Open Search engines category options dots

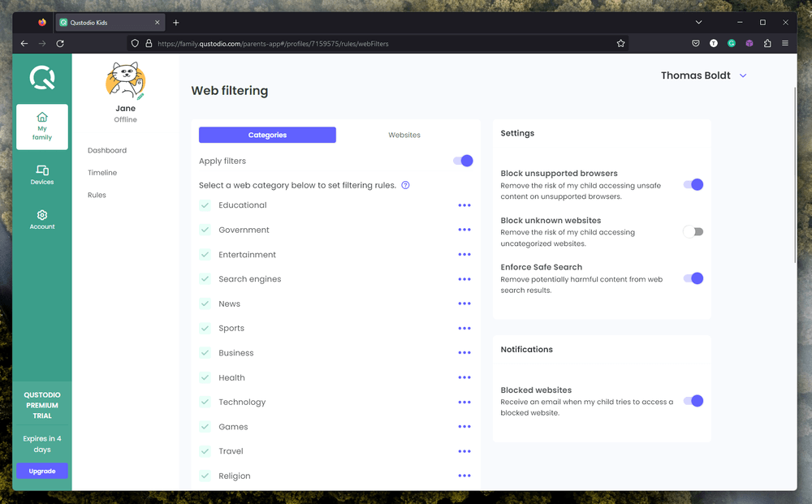tap(464, 279)
